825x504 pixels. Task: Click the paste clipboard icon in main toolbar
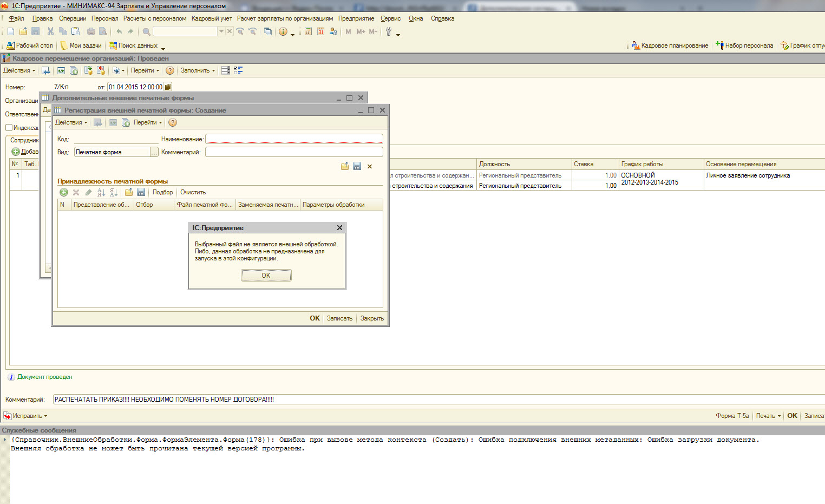click(75, 31)
